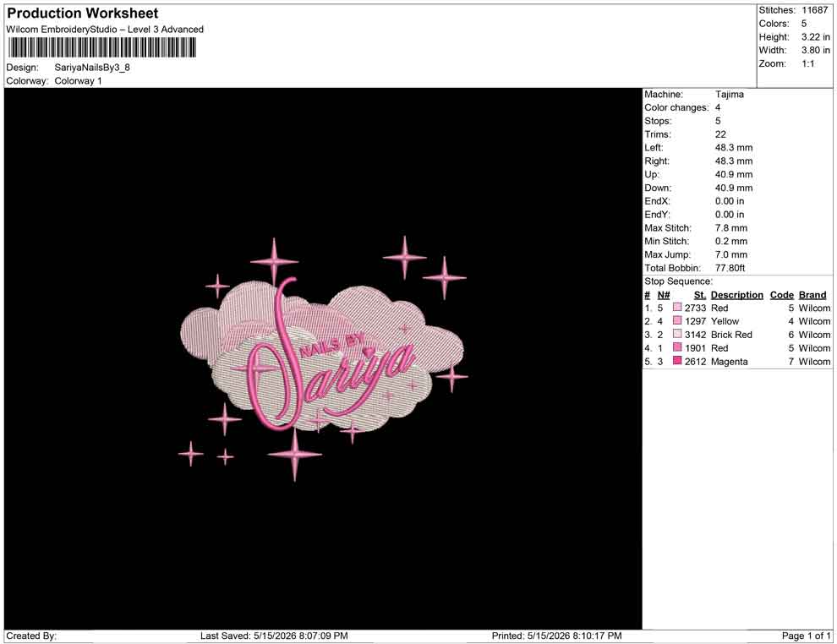Viewport: 837px width, 644px height.
Task: Click 'Left:' value '48.3 mm'
Action: [x=734, y=148]
